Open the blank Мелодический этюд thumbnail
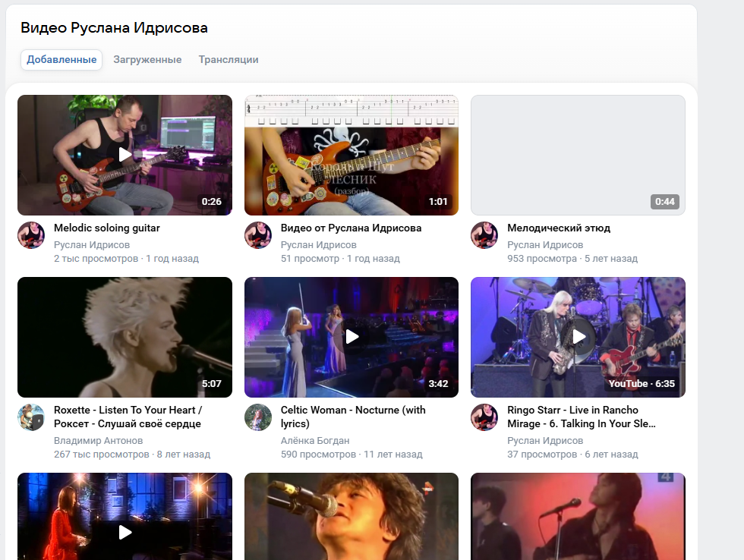 pyautogui.click(x=578, y=155)
